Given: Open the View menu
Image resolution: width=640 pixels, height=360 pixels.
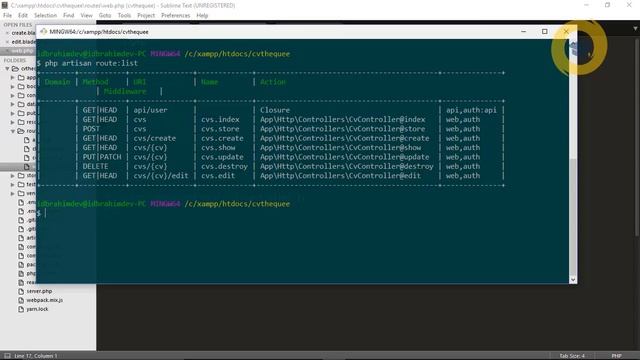Looking at the screenshot, I should pyautogui.click(x=87, y=16).
